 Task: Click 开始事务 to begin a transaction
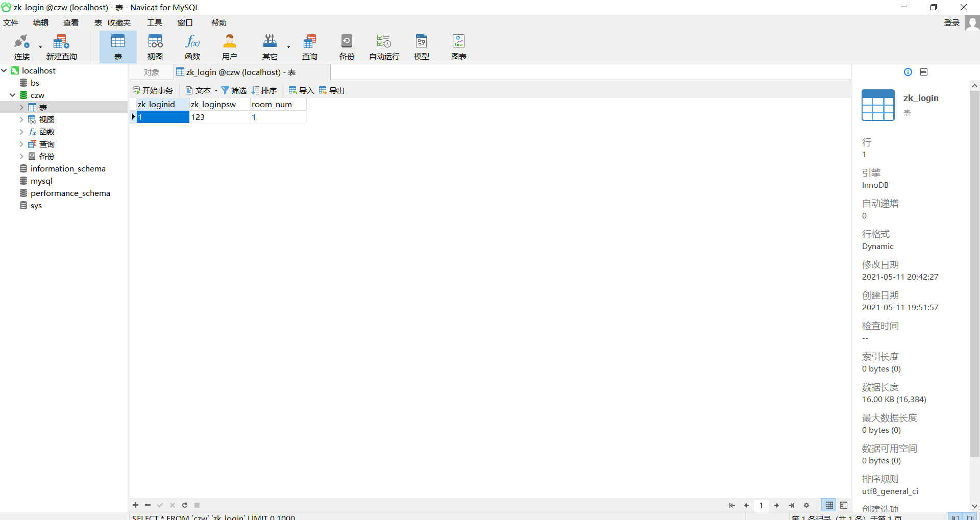[153, 90]
